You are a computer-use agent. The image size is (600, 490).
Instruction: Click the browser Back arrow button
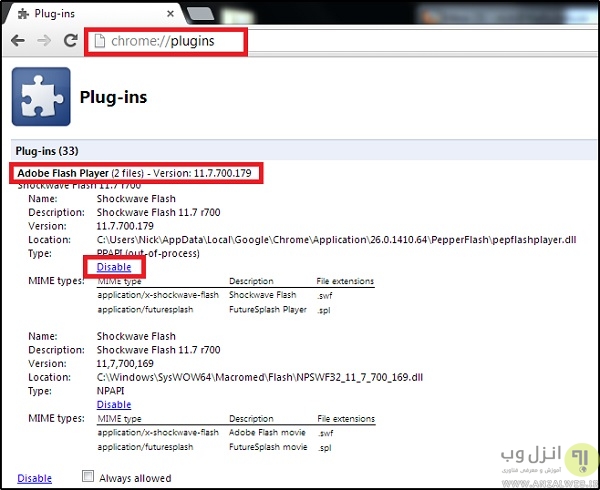pyautogui.click(x=19, y=41)
